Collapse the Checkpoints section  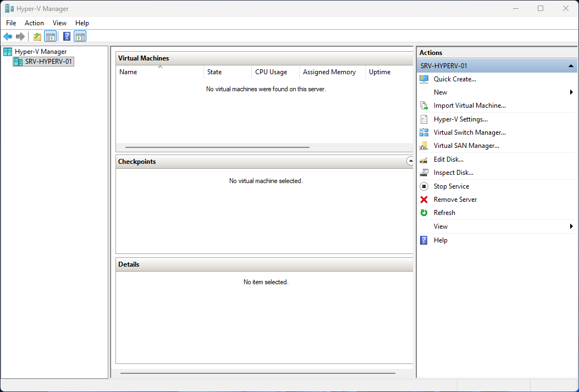(x=410, y=161)
